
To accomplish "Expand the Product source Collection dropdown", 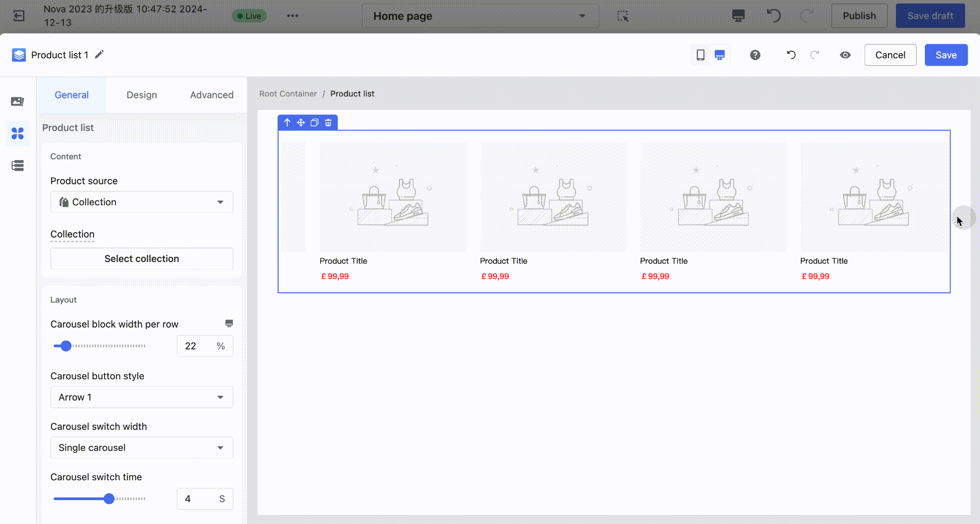I will (x=141, y=202).
